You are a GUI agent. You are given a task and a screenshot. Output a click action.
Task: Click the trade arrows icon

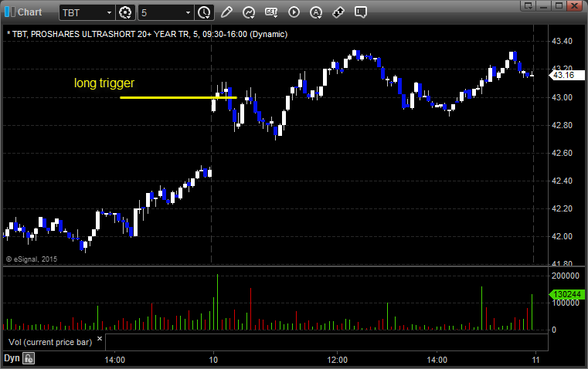tap(338, 12)
